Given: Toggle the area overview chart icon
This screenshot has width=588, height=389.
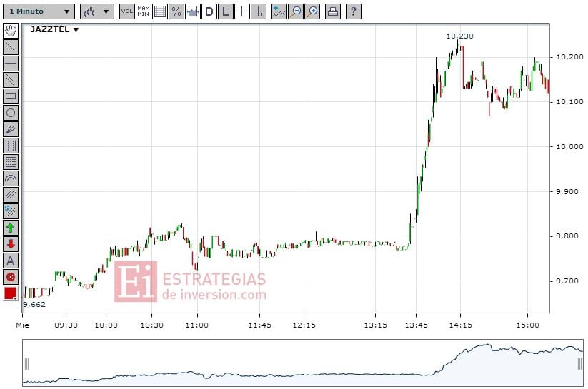Looking at the screenshot, I should pyautogui.click(x=193, y=11).
